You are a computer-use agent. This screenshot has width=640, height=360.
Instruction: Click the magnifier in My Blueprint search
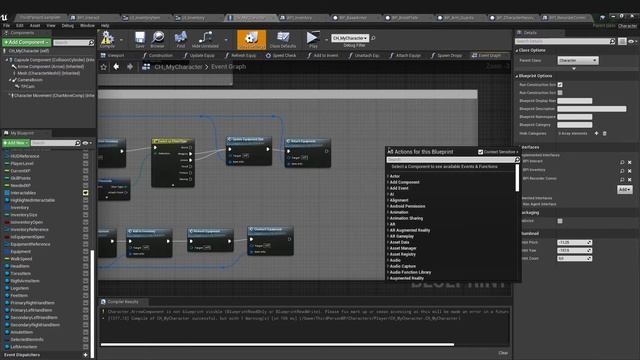78,143
